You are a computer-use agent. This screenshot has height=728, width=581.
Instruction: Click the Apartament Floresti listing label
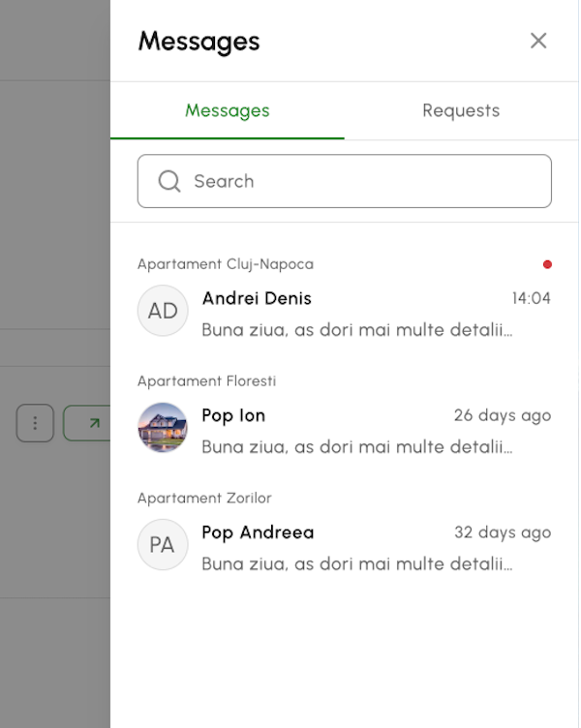click(x=206, y=381)
